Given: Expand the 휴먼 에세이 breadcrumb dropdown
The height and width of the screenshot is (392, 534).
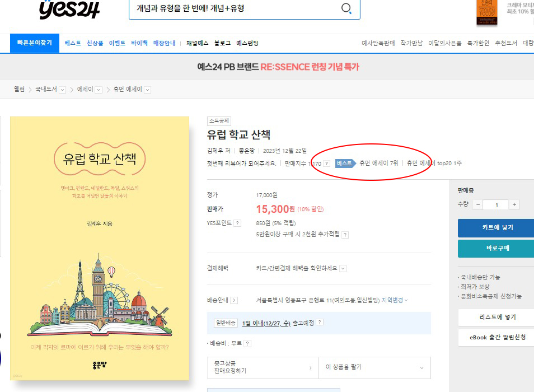Looking at the screenshot, I should [x=147, y=90].
